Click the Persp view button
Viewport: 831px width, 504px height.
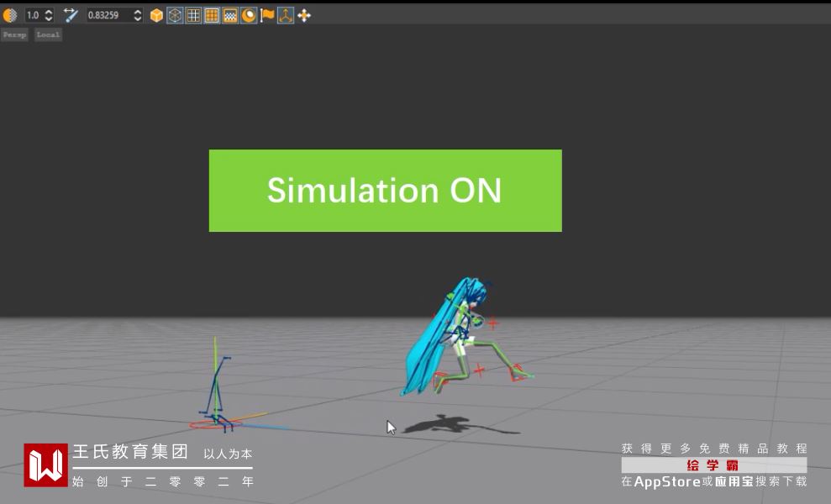[x=14, y=35]
